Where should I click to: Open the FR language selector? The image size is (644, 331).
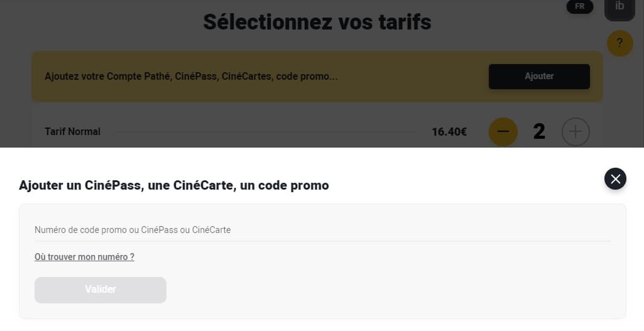coord(579,7)
